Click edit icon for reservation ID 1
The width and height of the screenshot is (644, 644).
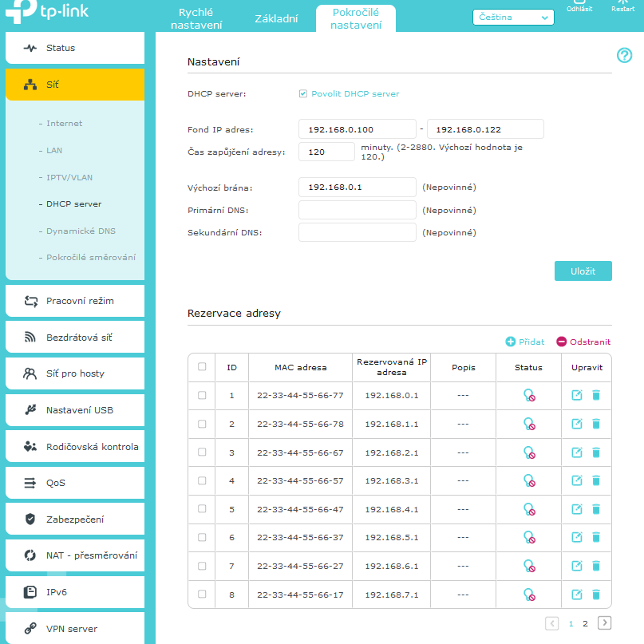point(577,395)
